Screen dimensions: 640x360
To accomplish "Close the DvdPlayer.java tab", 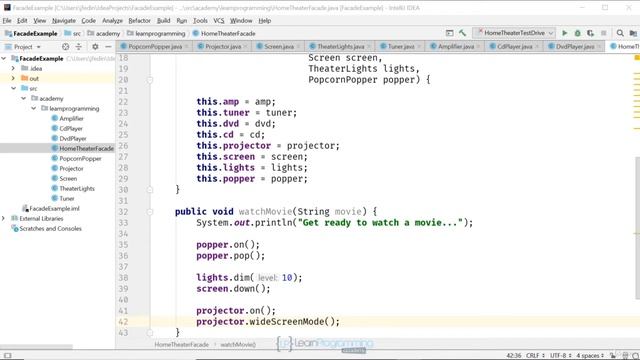I will click(599, 47).
